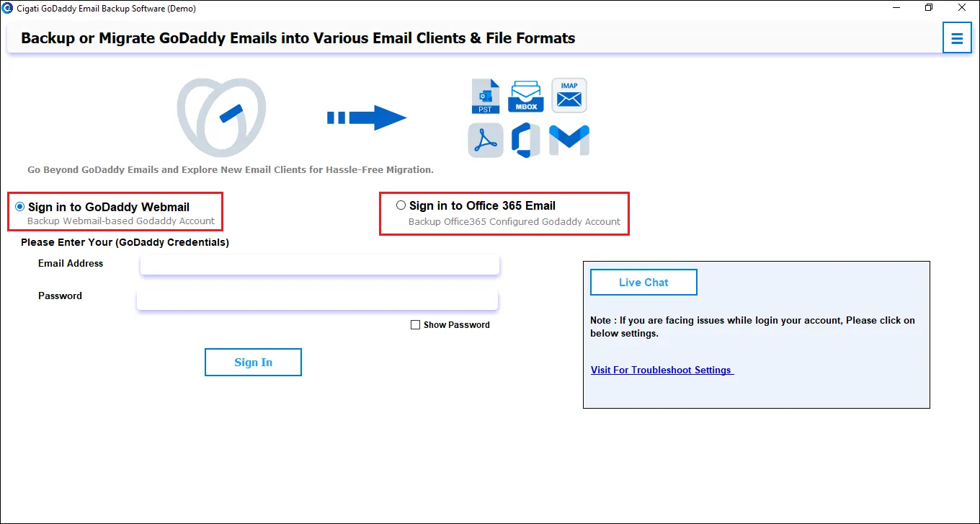Click the IMAP envelope icon
980x524 pixels.
[x=569, y=95]
